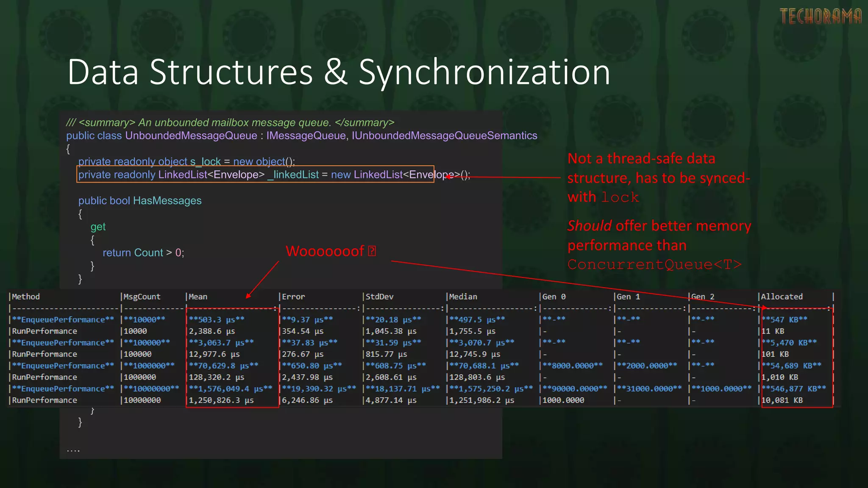Click mean value '12,977.6 μs'
Screen dimensions: 868x488
(x=214, y=354)
